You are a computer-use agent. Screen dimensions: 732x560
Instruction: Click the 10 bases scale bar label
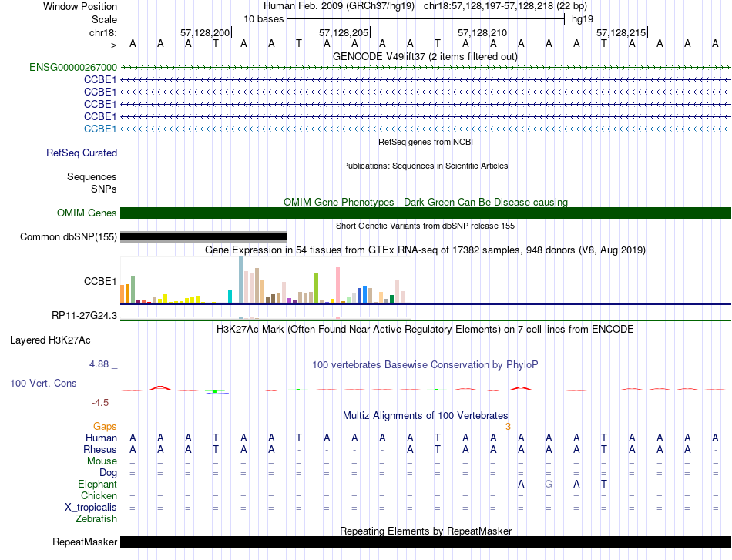click(x=264, y=19)
